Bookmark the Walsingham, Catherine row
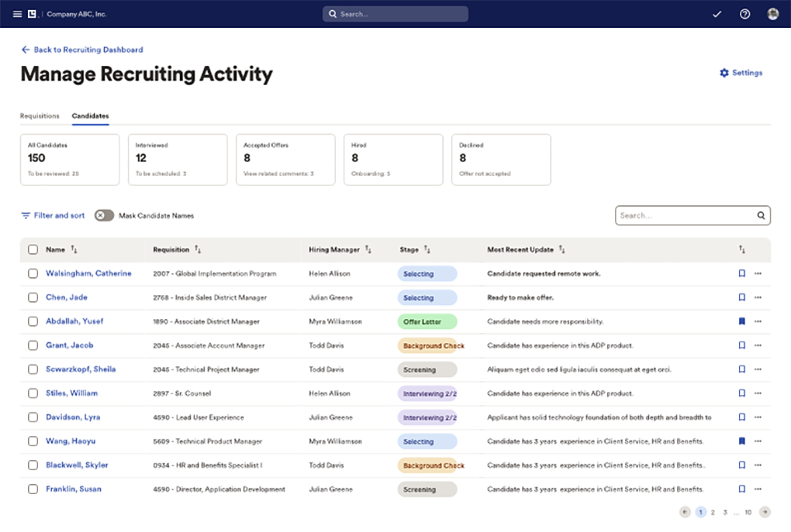 (x=742, y=274)
